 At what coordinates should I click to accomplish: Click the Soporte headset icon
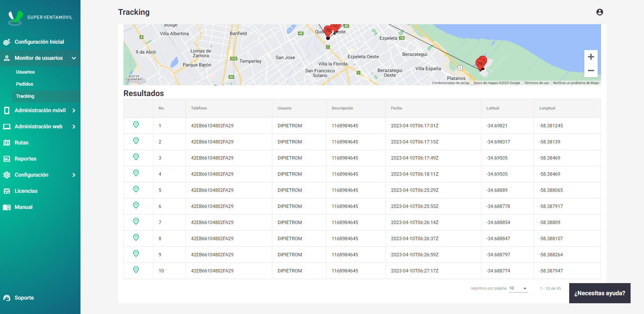pos(7,298)
